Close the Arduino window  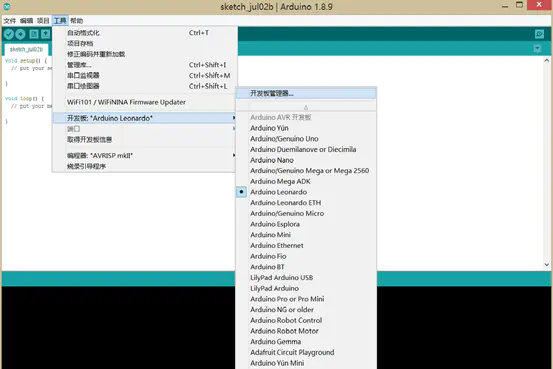coord(539,5)
